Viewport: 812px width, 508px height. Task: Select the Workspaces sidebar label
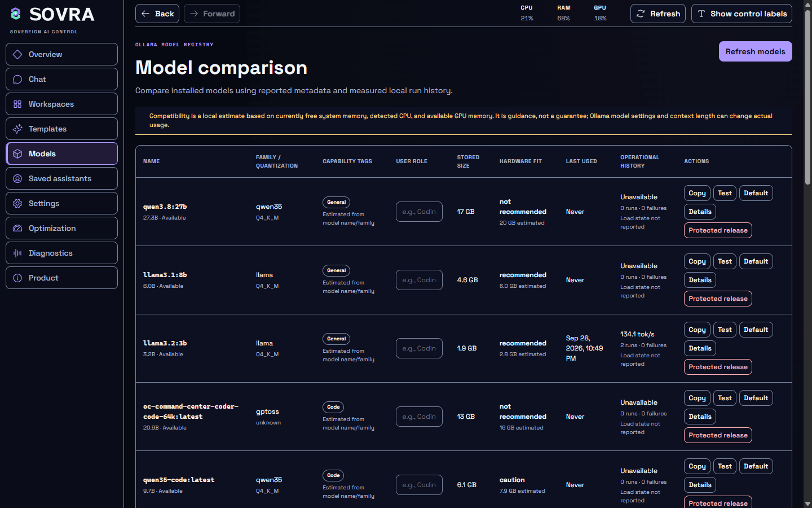51,104
